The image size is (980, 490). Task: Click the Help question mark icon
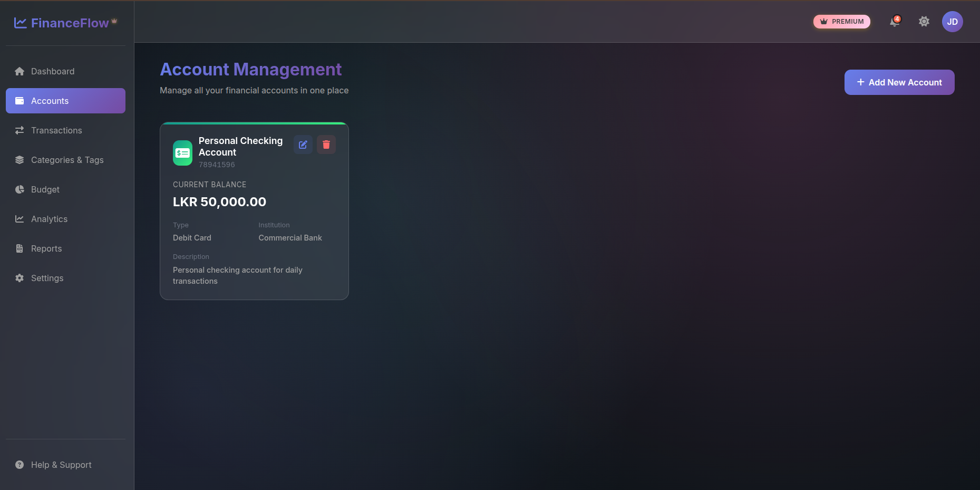(20, 465)
